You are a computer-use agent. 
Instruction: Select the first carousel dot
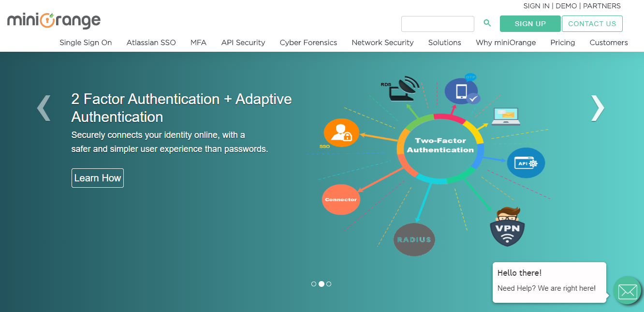tap(314, 284)
